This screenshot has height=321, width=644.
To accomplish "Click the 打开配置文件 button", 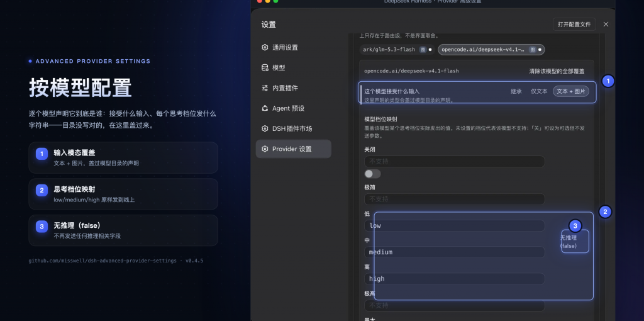I will tap(574, 25).
